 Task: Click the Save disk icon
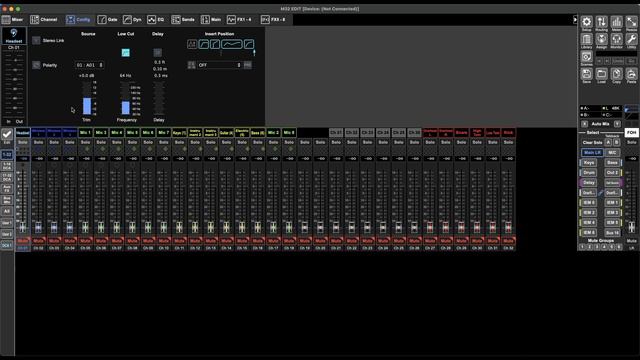(587, 74)
